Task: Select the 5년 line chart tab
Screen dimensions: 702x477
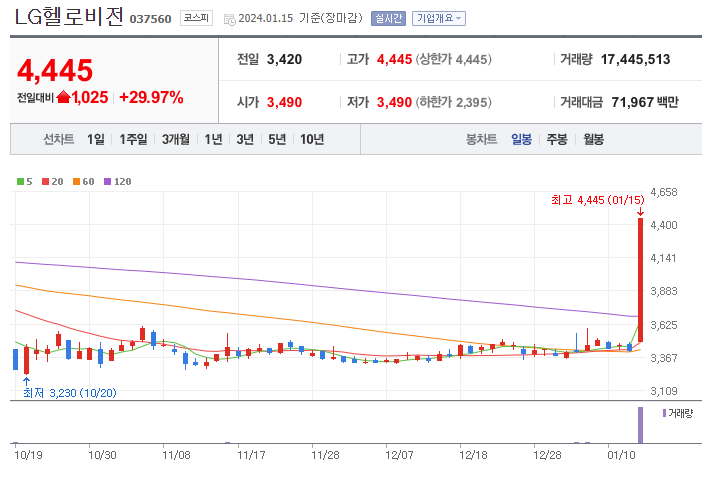Action: [x=277, y=139]
